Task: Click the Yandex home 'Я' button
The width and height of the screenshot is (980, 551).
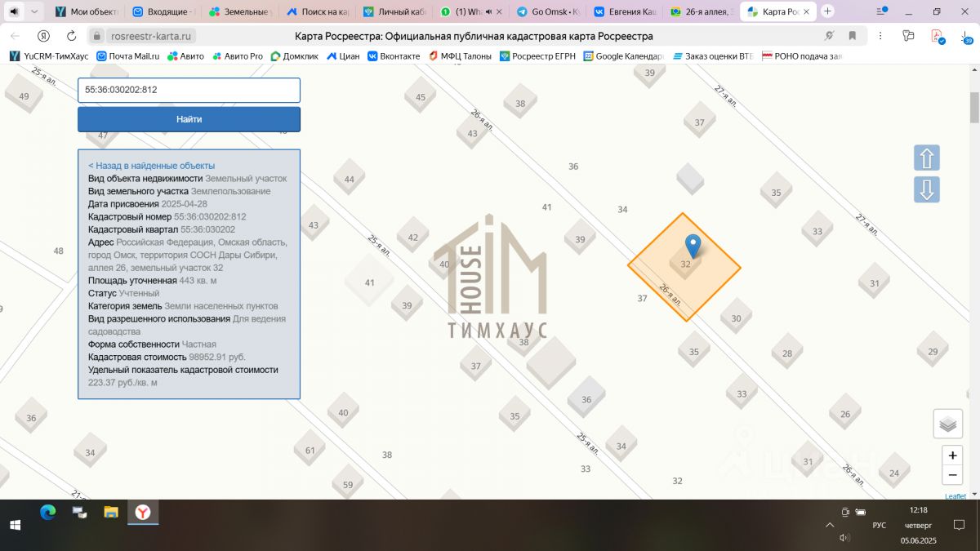Action: (x=44, y=36)
